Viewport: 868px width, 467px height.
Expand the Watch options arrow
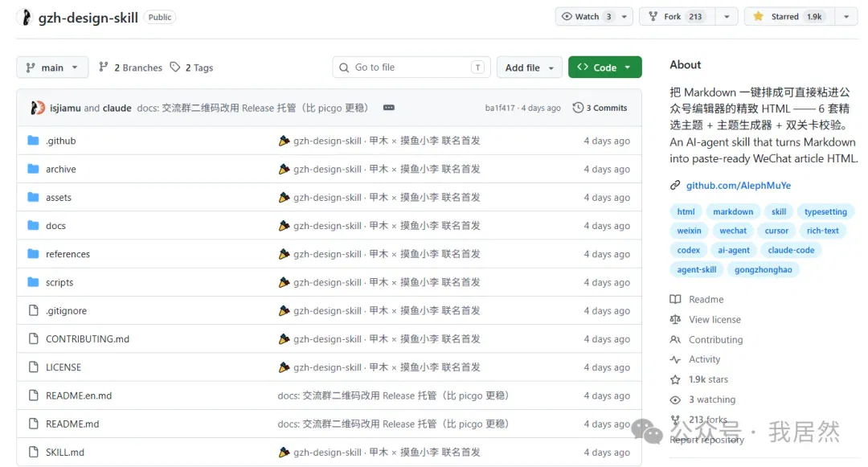[x=624, y=17]
